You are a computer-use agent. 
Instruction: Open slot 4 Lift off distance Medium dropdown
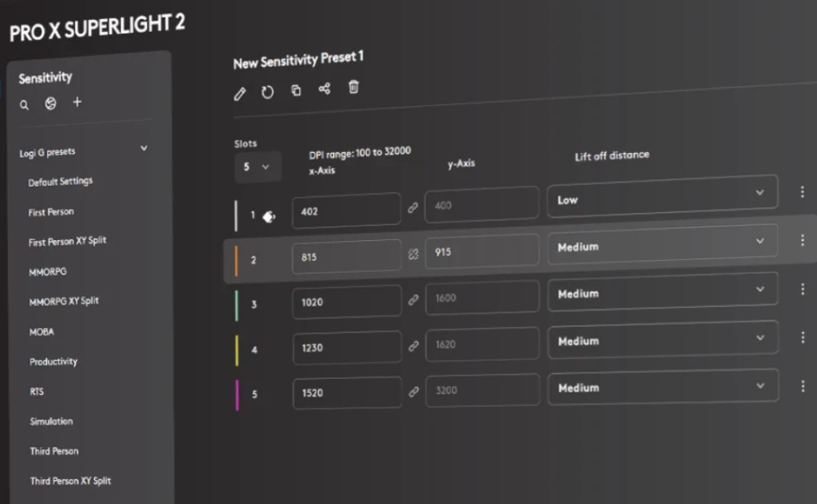(663, 340)
